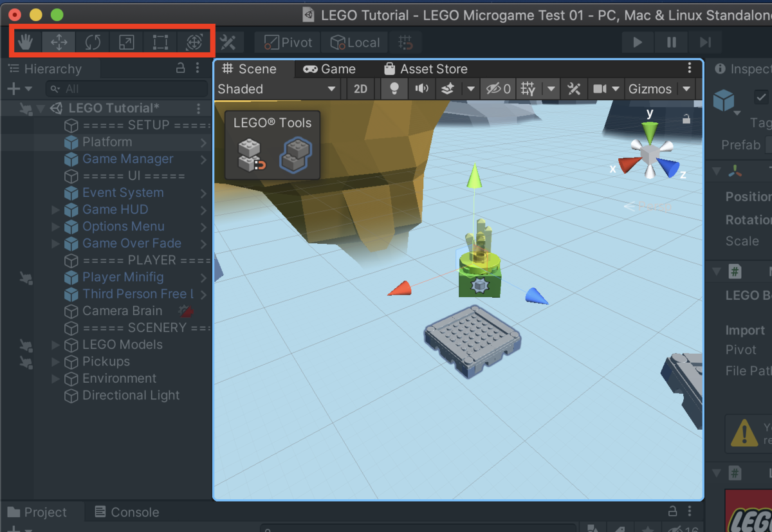
Task: Pause the game playback
Action: [672, 42]
